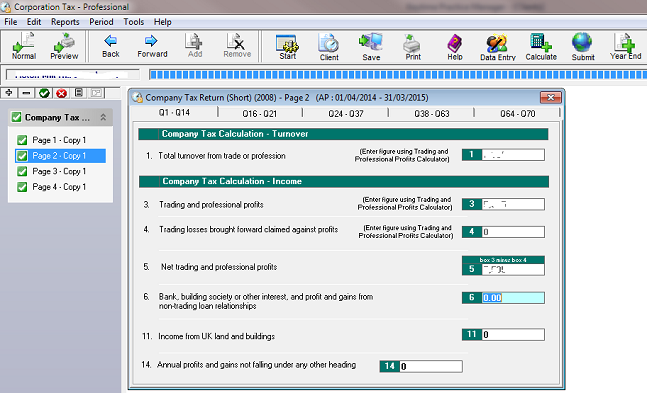Image resolution: width=647 pixels, height=393 pixels.
Task: Click the Forward arrow icon
Action: coord(152,46)
